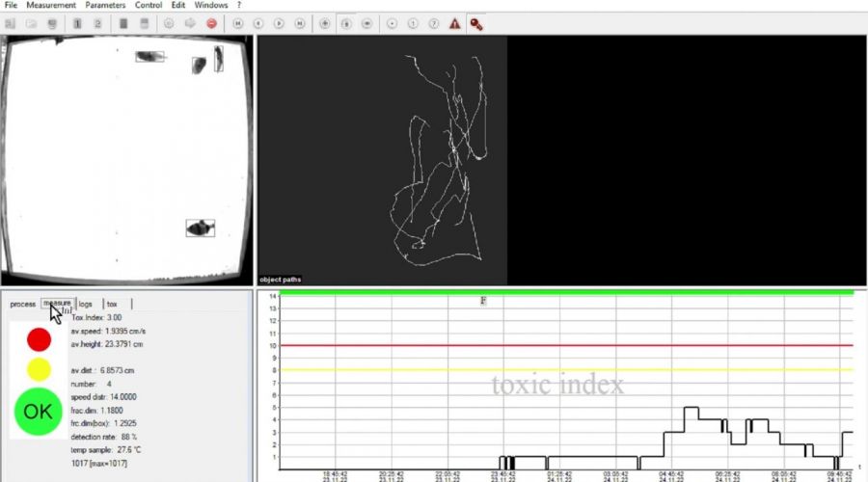Click the red alarm light indicator
Image resolution: width=868 pixels, height=482 pixels.
(x=39, y=339)
